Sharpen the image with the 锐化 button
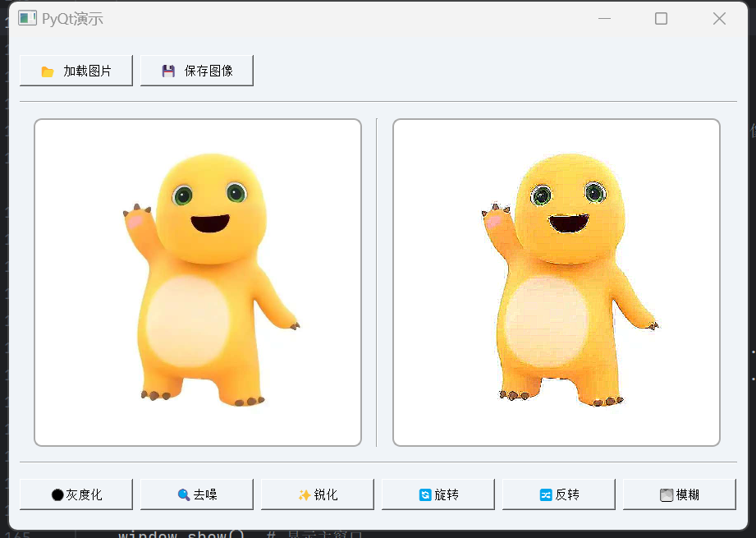756x538 pixels. [316, 494]
